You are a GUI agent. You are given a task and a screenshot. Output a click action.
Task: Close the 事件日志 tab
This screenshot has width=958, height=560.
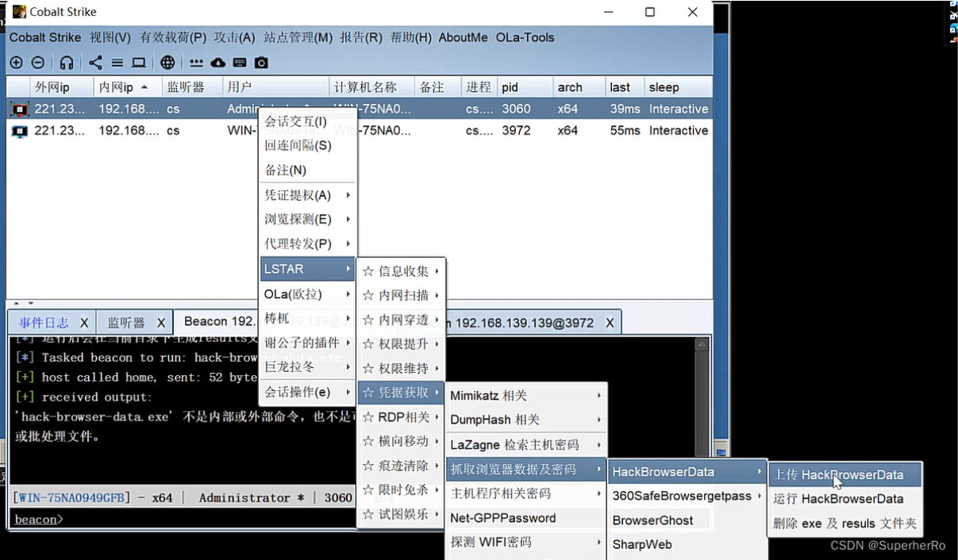84,323
